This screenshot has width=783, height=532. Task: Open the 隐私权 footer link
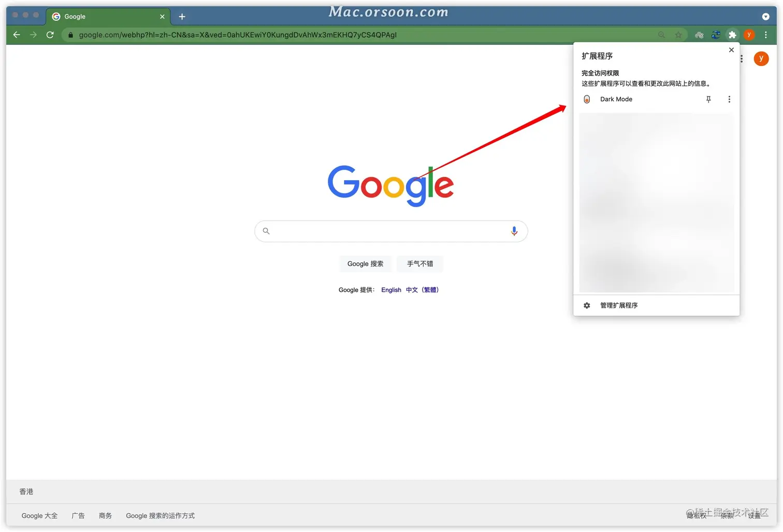pos(697,515)
